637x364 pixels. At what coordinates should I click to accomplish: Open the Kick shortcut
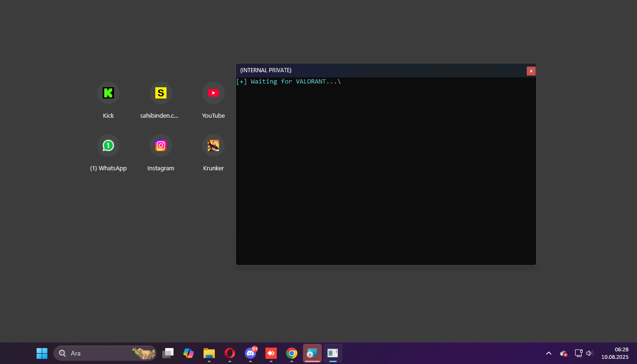pyautogui.click(x=108, y=93)
